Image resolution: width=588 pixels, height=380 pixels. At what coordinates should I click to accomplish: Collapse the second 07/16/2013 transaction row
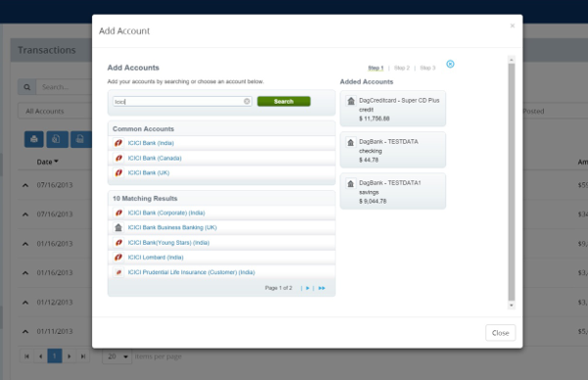(25, 214)
